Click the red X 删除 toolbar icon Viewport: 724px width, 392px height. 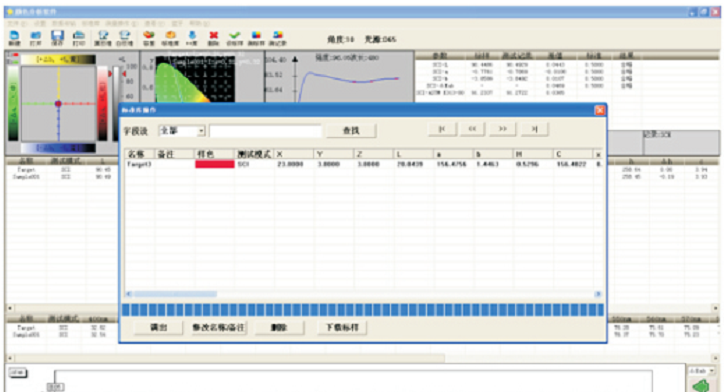pyautogui.click(x=213, y=38)
